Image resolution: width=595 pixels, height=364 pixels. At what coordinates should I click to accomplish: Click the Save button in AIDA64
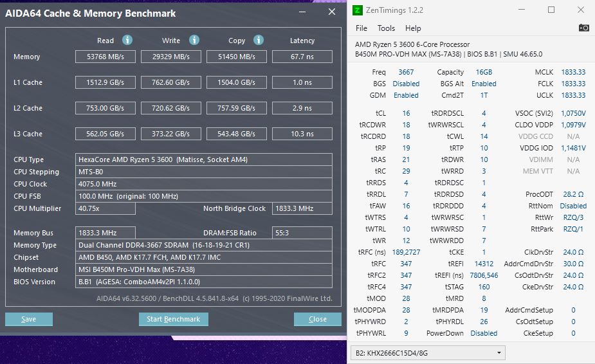point(29,319)
